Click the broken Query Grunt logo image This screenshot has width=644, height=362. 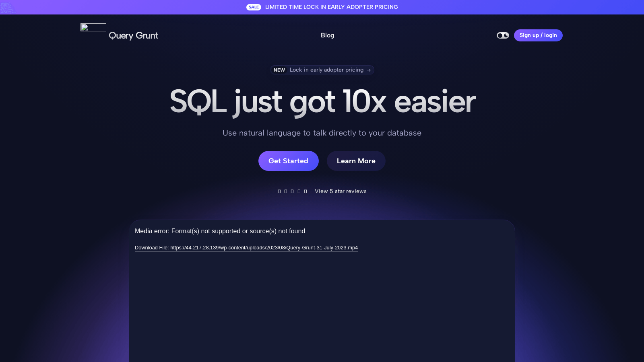point(93,27)
